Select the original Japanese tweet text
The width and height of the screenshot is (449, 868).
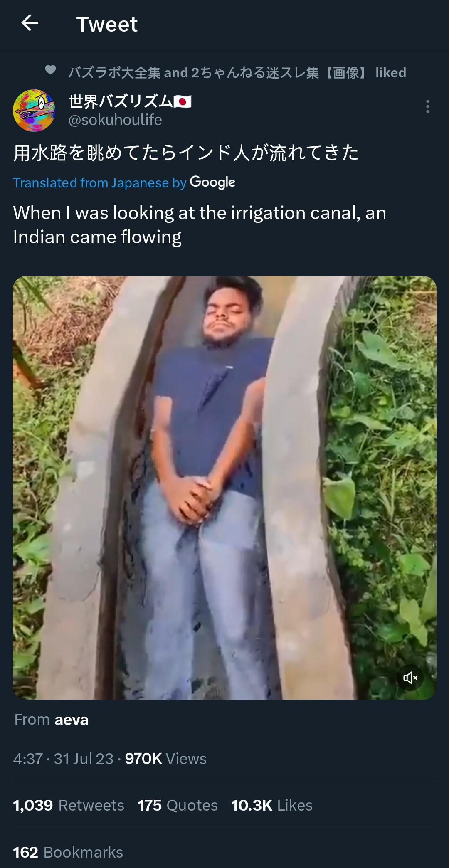click(186, 153)
